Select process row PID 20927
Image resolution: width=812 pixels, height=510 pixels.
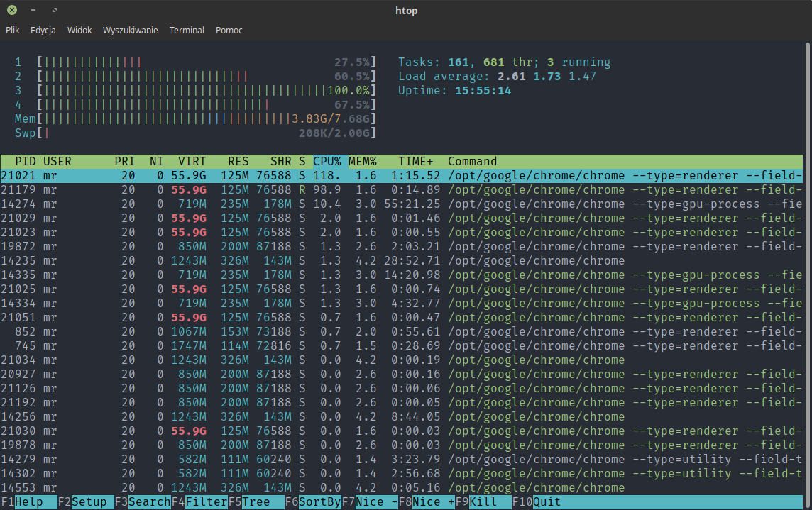[402, 375]
